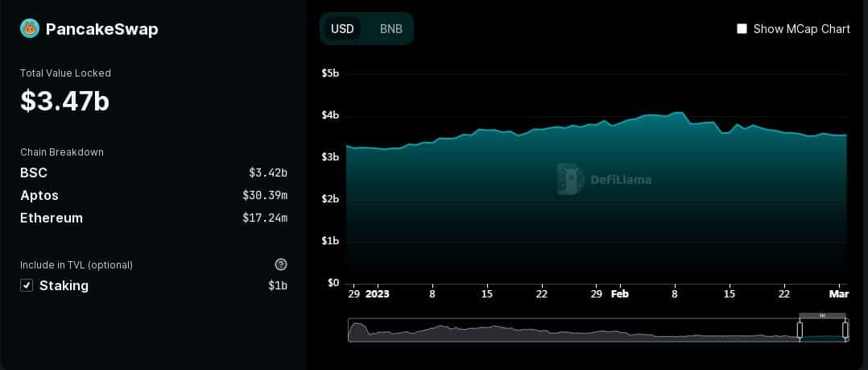The width and height of the screenshot is (868, 370).
Task: Toggle the Staking checkbox
Action: click(x=27, y=285)
